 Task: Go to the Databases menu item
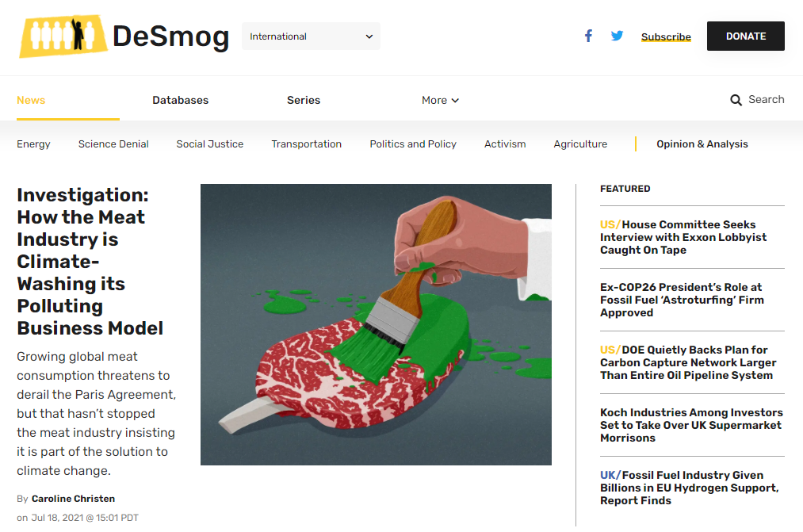pyautogui.click(x=180, y=100)
